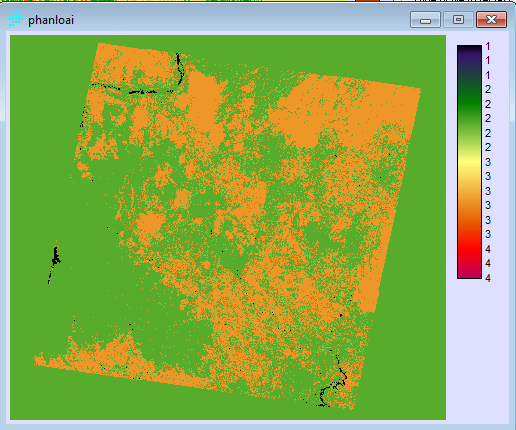
Task: Maximize the phanloai map window
Action: click(458, 20)
